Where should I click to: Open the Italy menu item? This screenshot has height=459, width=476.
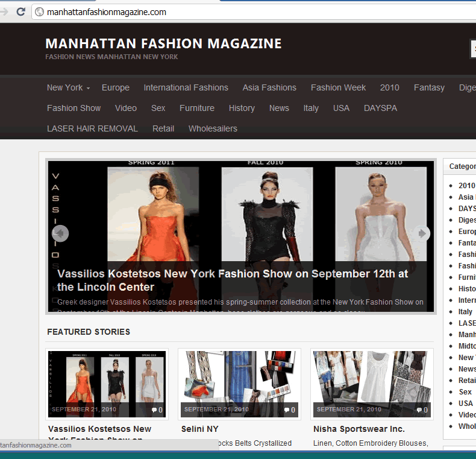[311, 108]
